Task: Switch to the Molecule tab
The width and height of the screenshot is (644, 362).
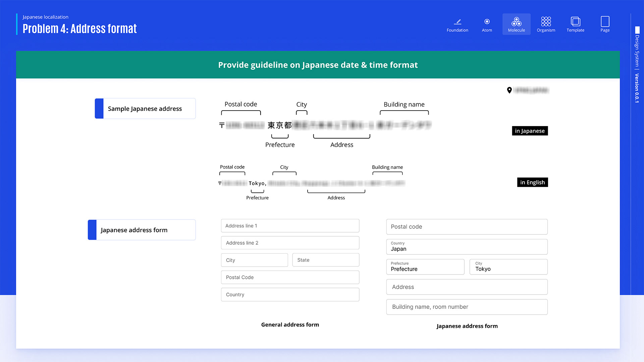Action: (x=516, y=24)
